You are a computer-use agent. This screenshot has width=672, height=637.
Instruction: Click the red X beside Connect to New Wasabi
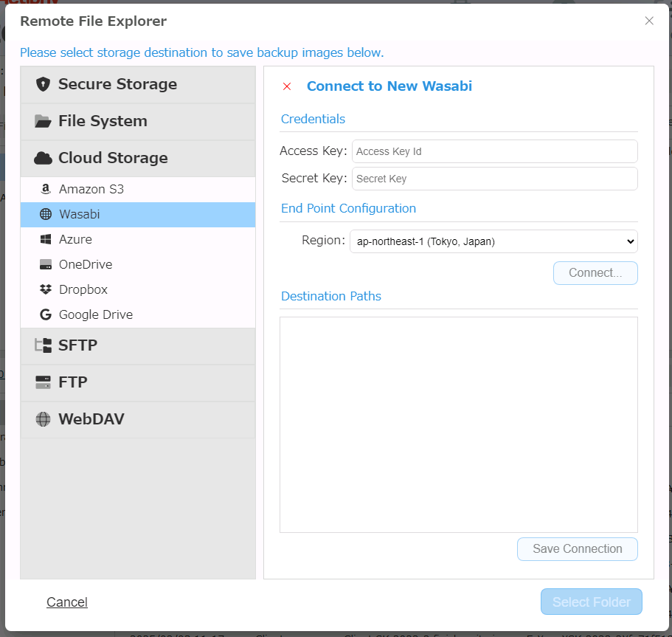tap(287, 86)
